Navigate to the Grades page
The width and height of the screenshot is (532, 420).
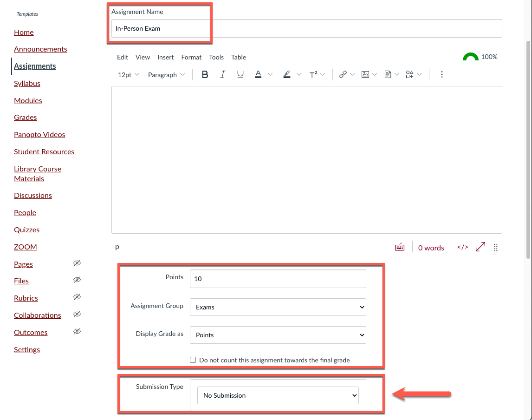pos(25,117)
